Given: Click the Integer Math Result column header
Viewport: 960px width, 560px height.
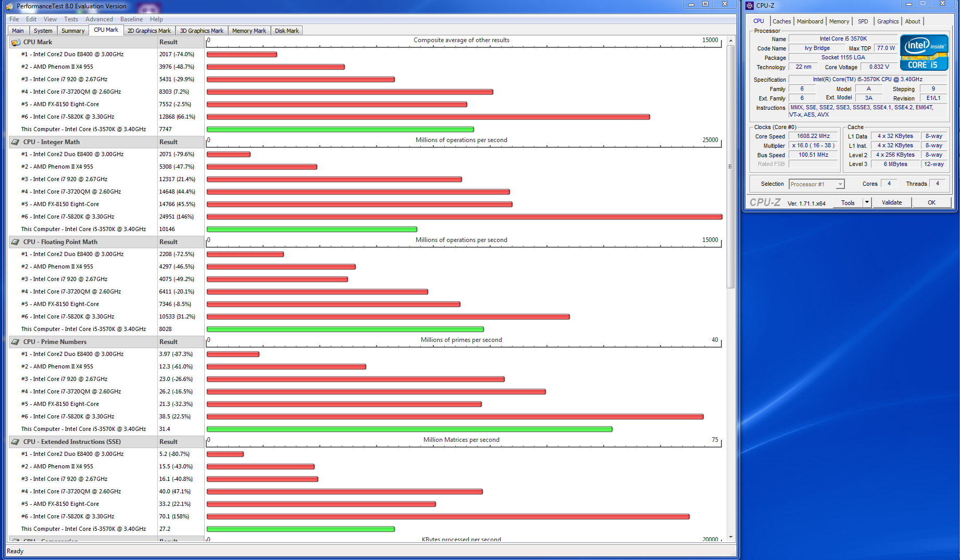Looking at the screenshot, I should tap(181, 142).
